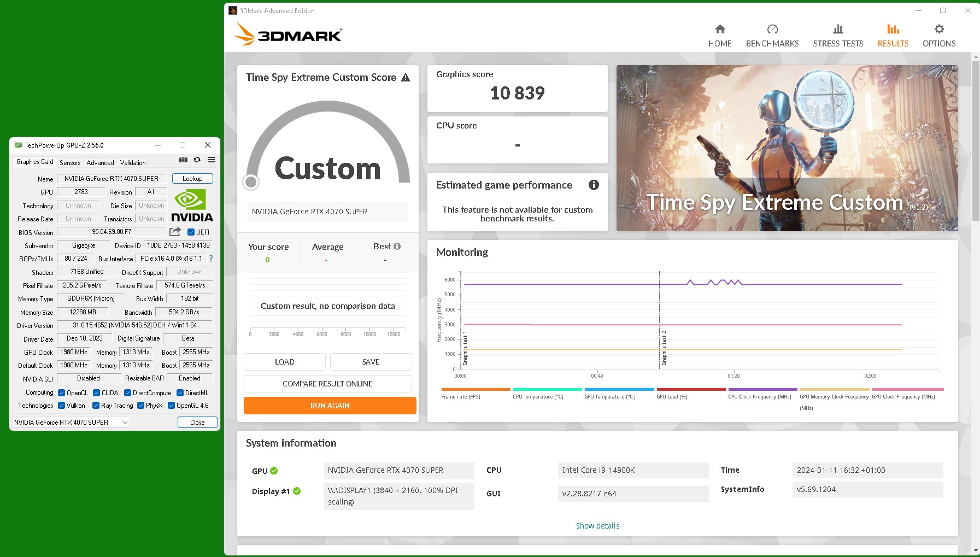Toggle the UEFI checkbox
980x557 pixels.
[x=191, y=232]
